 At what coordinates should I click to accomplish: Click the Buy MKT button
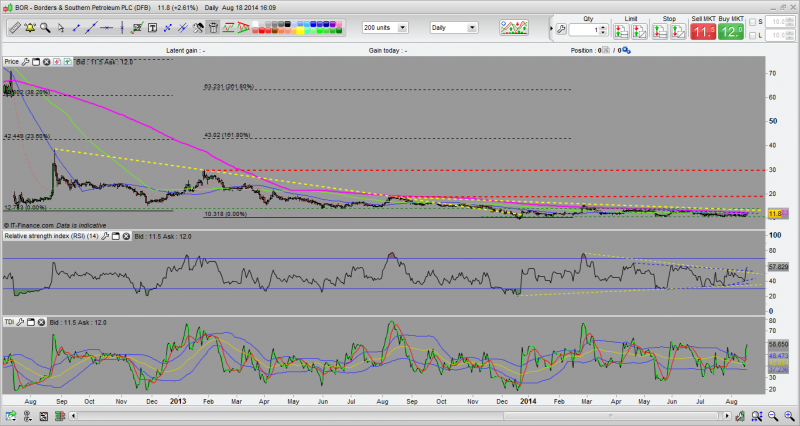(x=730, y=31)
